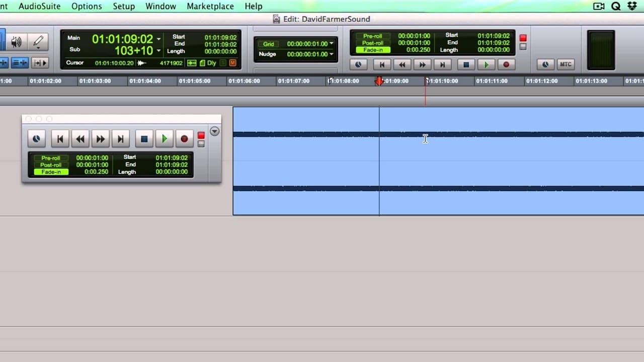Viewport: 644px width, 362px height.
Task: Fast Forward using the main transport
Action: point(422,64)
